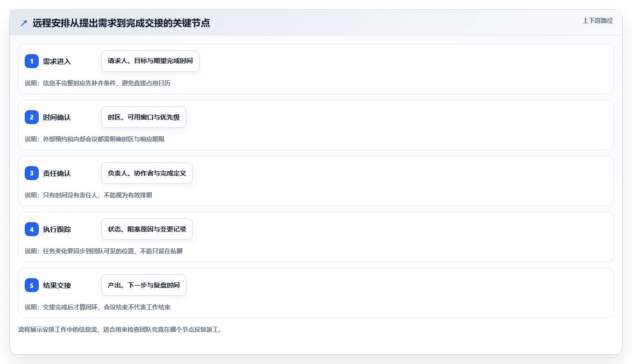The width and height of the screenshot is (632, 364).
Task: Click the 上下游路径 label
Action: (x=597, y=21)
